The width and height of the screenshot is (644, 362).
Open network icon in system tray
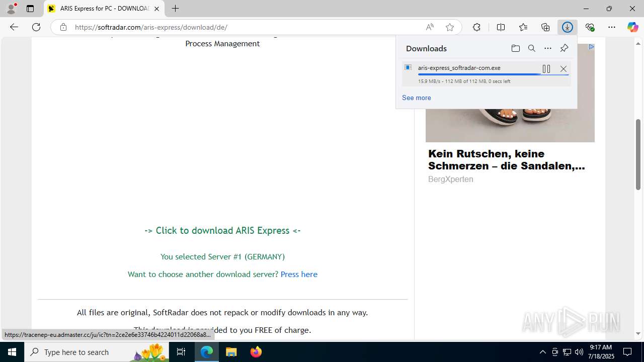click(567, 352)
